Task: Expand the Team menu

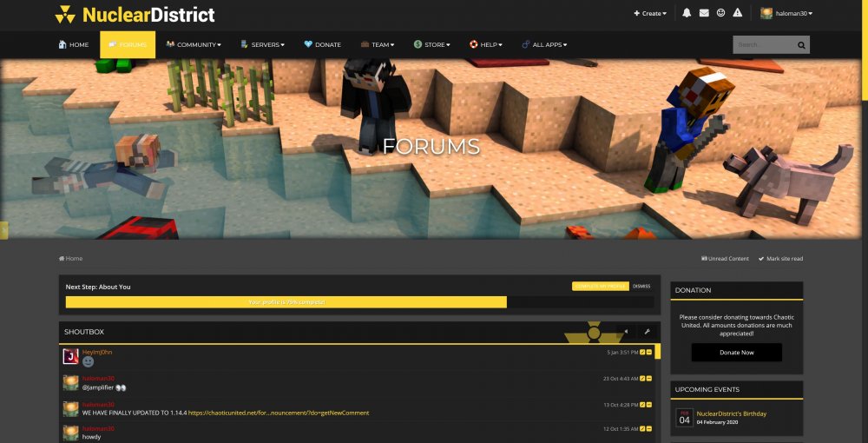Action: [x=378, y=45]
